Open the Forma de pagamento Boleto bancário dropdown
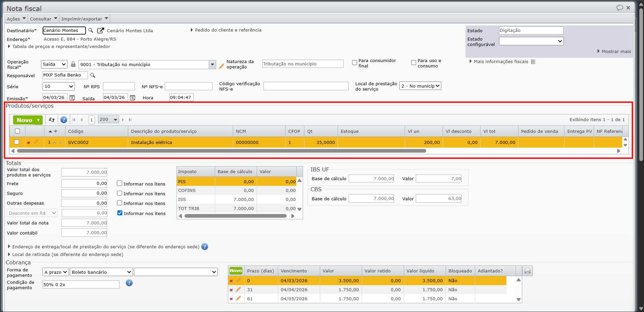 (x=101, y=272)
